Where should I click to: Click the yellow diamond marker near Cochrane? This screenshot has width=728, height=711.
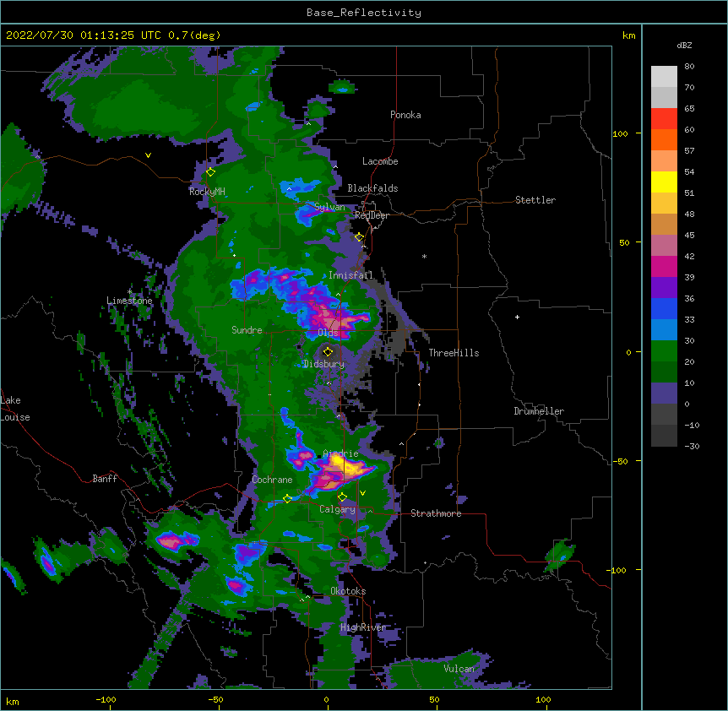tap(287, 499)
